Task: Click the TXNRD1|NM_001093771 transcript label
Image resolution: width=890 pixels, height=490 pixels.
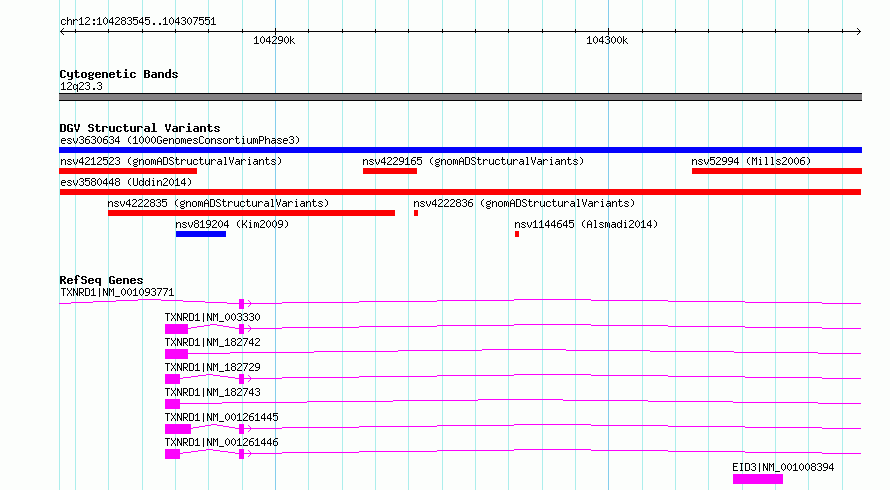Action: click(x=117, y=292)
